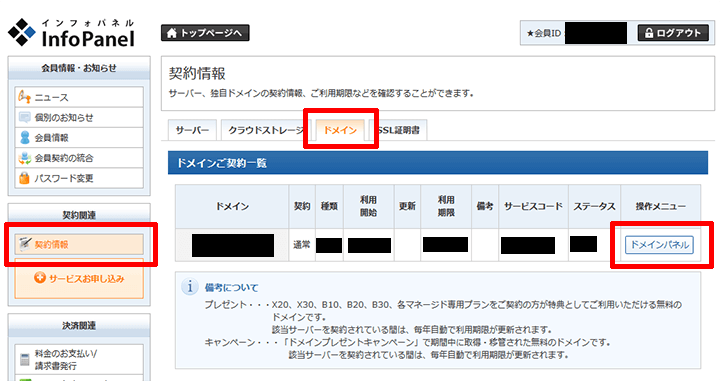The height and width of the screenshot is (381, 720).
Task: Click the 利用期限 column header
Action: pyautogui.click(x=446, y=207)
